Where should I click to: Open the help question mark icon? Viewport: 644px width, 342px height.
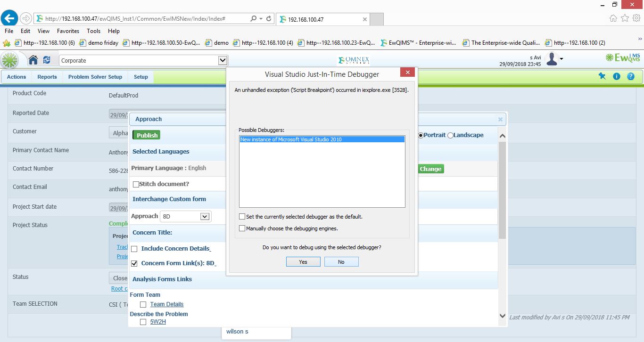click(x=631, y=76)
